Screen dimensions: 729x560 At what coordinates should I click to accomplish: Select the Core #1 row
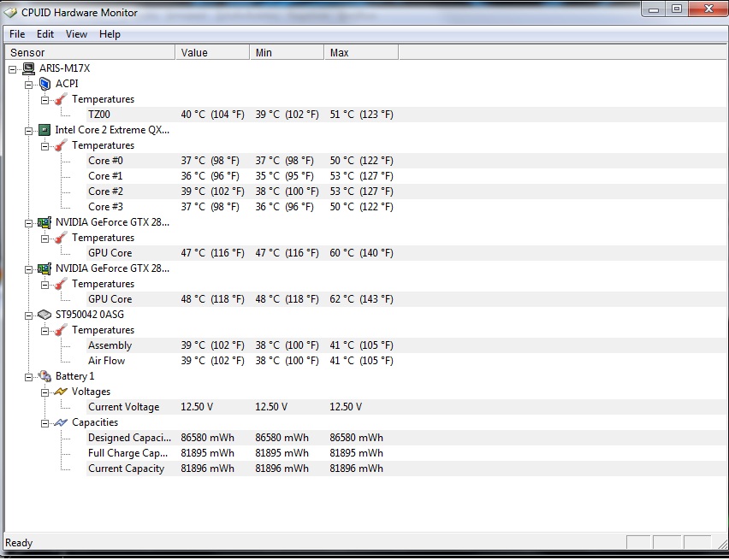point(406,176)
